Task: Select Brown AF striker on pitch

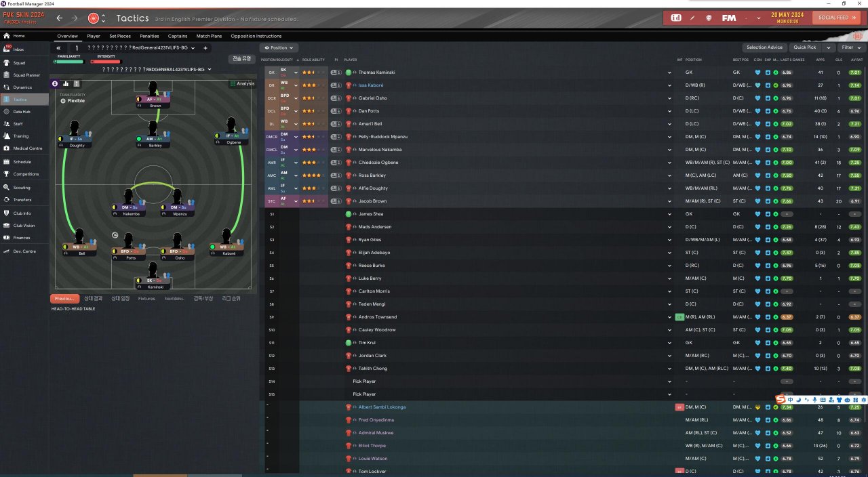Action: (153, 94)
